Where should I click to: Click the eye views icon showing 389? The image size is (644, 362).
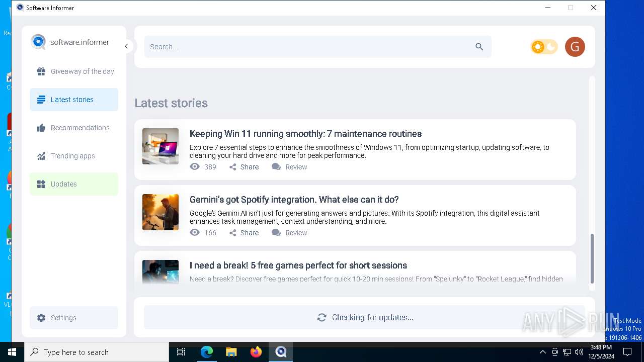[x=195, y=167]
